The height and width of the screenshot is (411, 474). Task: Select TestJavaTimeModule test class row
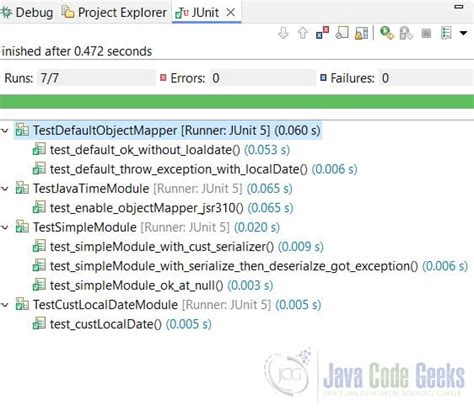(154, 188)
